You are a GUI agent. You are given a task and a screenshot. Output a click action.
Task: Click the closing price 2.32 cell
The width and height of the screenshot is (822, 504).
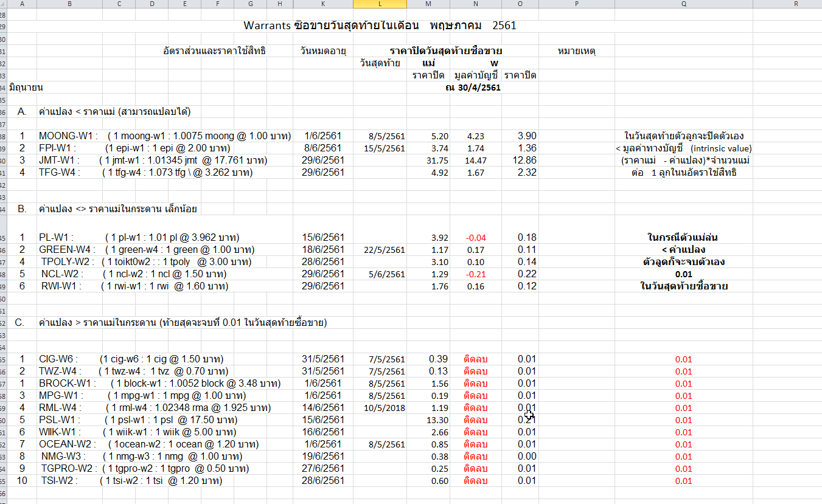tap(526, 173)
